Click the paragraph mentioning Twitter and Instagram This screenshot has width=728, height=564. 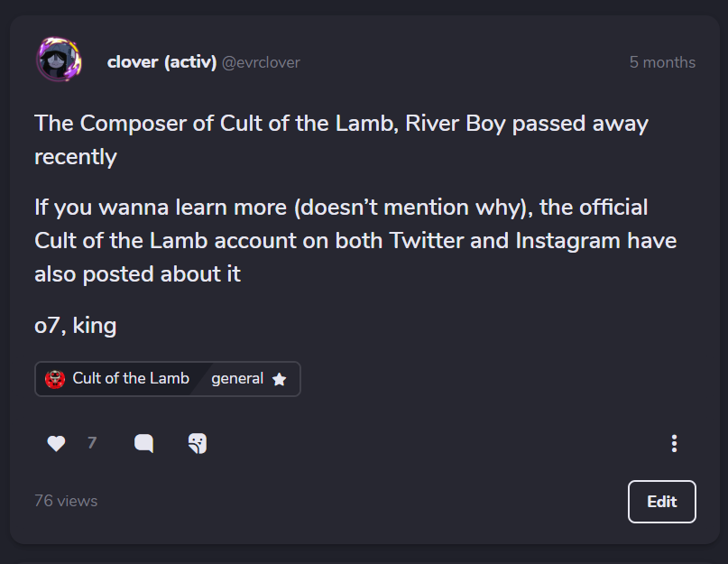[x=355, y=240]
